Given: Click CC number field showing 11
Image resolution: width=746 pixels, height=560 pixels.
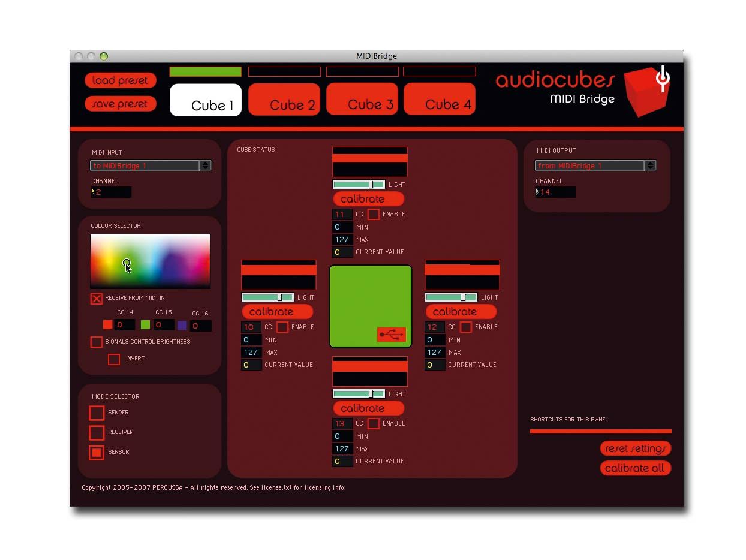Looking at the screenshot, I should pos(342,214).
